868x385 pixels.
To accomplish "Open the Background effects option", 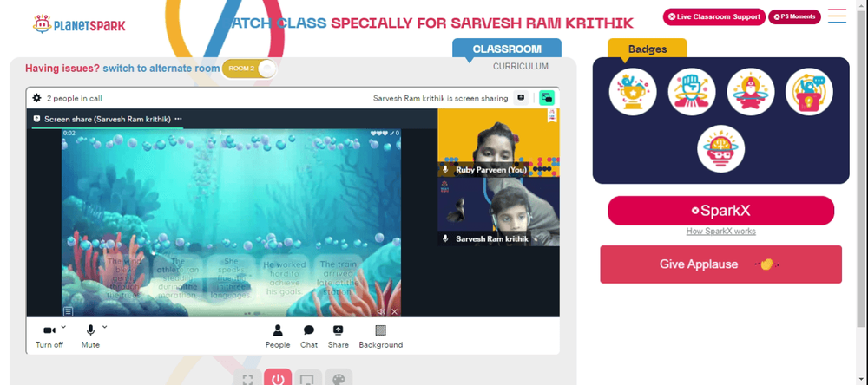I will [x=381, y=336].
